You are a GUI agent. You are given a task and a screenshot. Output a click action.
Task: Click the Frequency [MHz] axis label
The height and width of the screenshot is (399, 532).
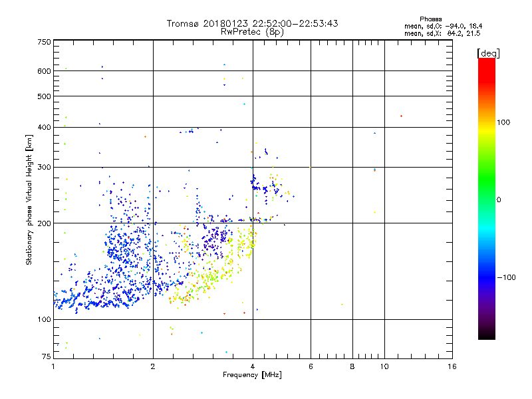[252, 375]
